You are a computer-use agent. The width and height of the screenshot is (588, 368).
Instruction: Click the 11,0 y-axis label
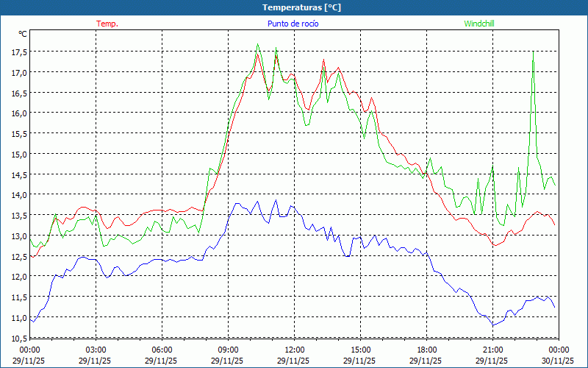(x=18, y=317)
